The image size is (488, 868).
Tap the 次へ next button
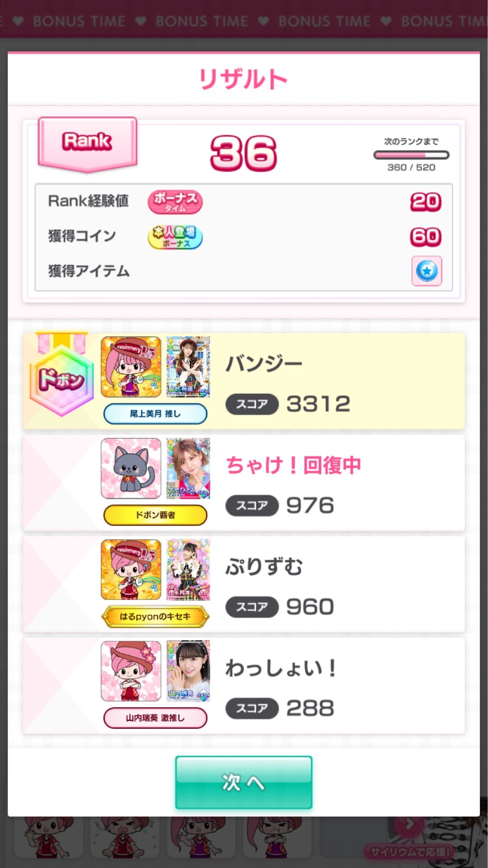pos(244,782)
